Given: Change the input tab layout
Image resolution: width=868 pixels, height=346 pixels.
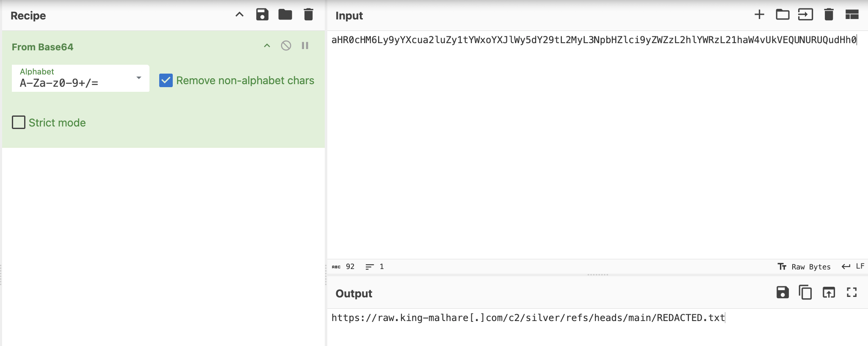Looking at the screenshot, I should 852,14.
